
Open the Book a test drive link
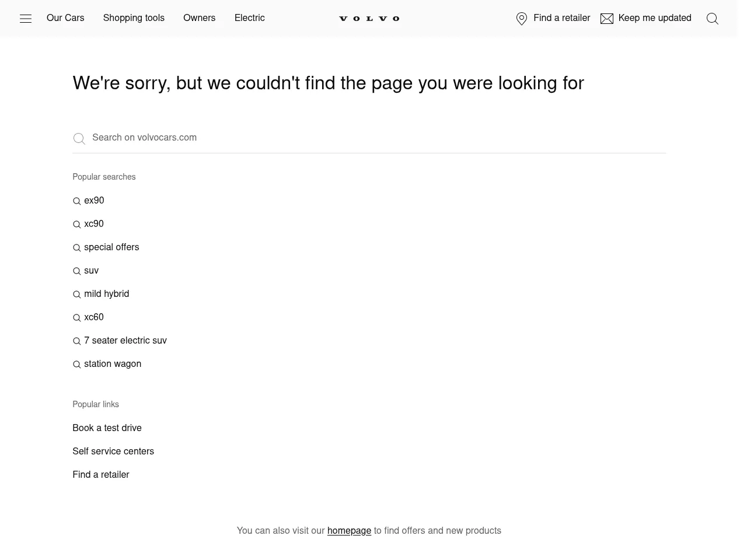pos(107,428)
